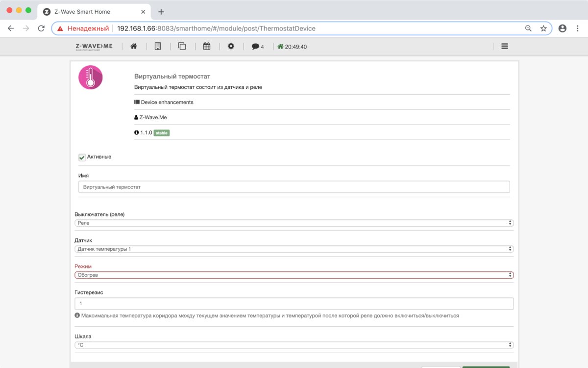
Task: Open the Режим mode dropdown
Action: (294, 275)
